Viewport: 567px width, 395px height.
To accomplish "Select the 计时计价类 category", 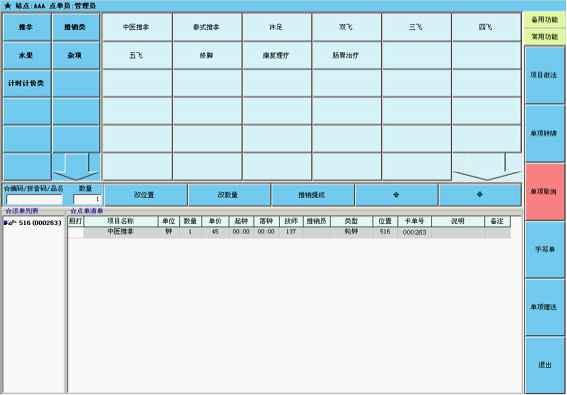I will pos(27,84).
